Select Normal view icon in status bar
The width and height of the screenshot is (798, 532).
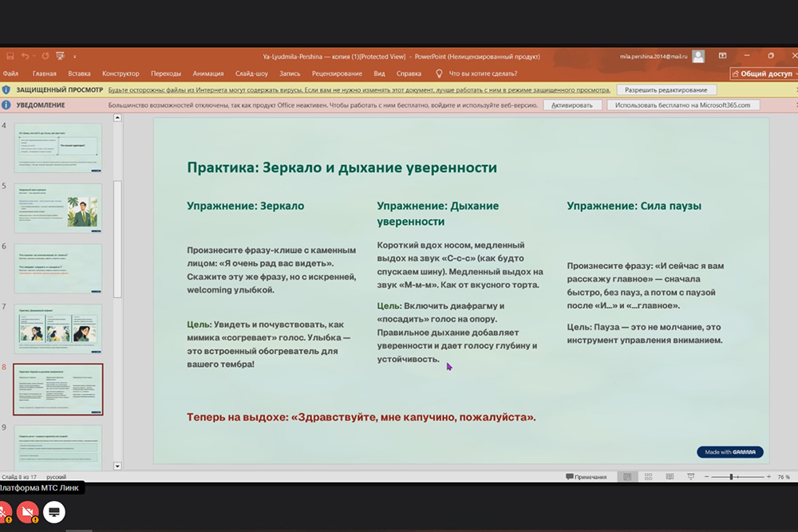[x=627, y=477]
